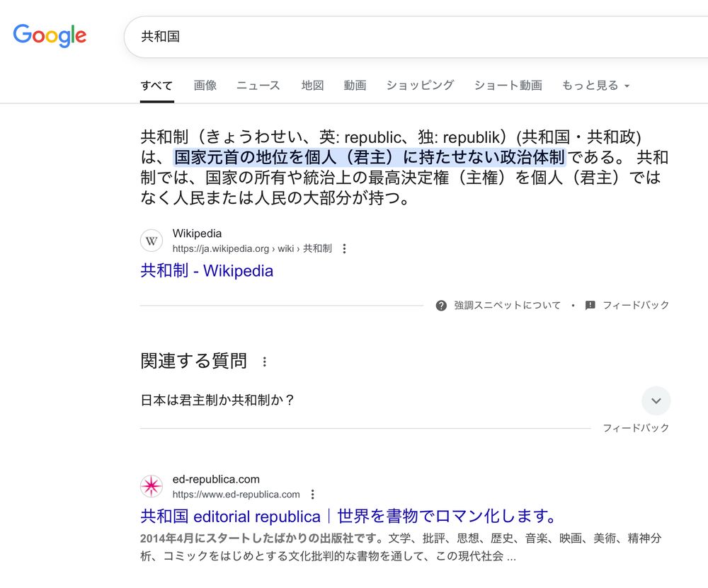Select the すべて tab
This screenshot has height=588, width=708.
click(x=156, y=86)
